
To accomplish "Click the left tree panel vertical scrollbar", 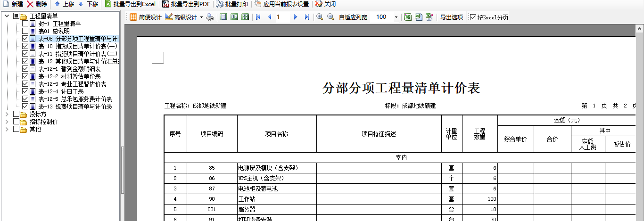I will 123,170.
